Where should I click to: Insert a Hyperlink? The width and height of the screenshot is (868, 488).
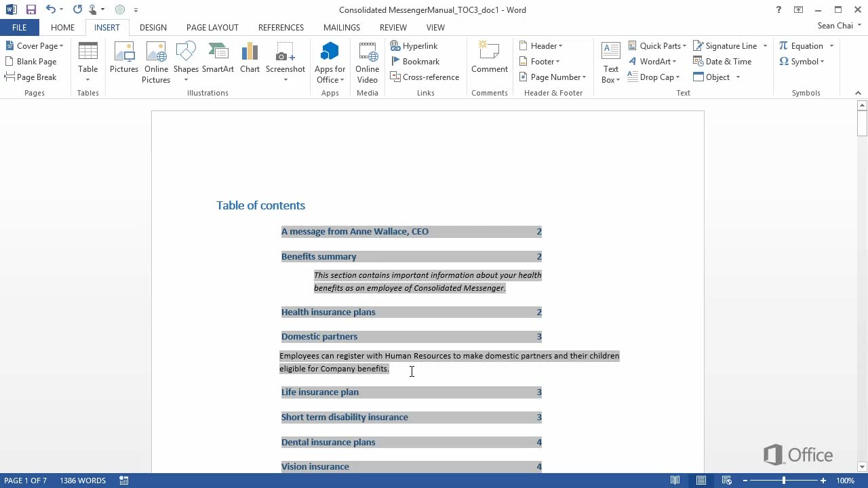coord(414,45)
